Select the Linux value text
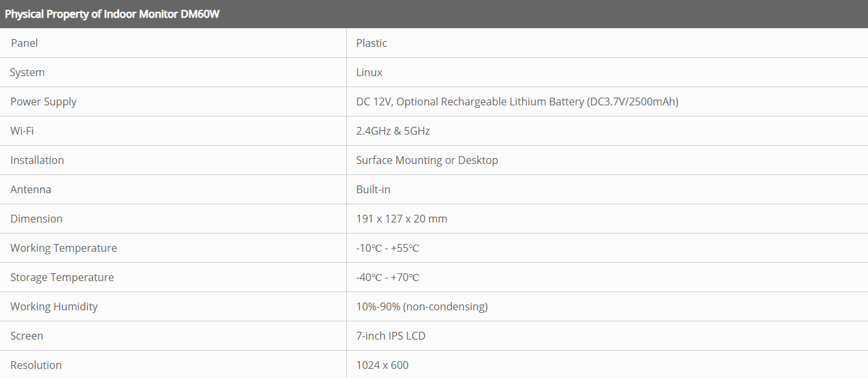This screenshot has width=868, height=378. [369, 72]
